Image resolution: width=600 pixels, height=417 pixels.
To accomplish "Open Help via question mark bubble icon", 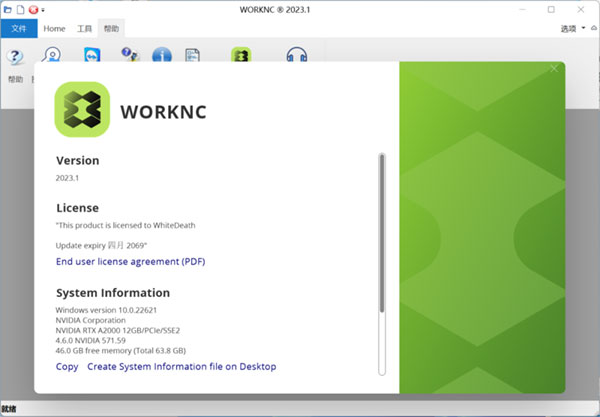I will point(15,56).
